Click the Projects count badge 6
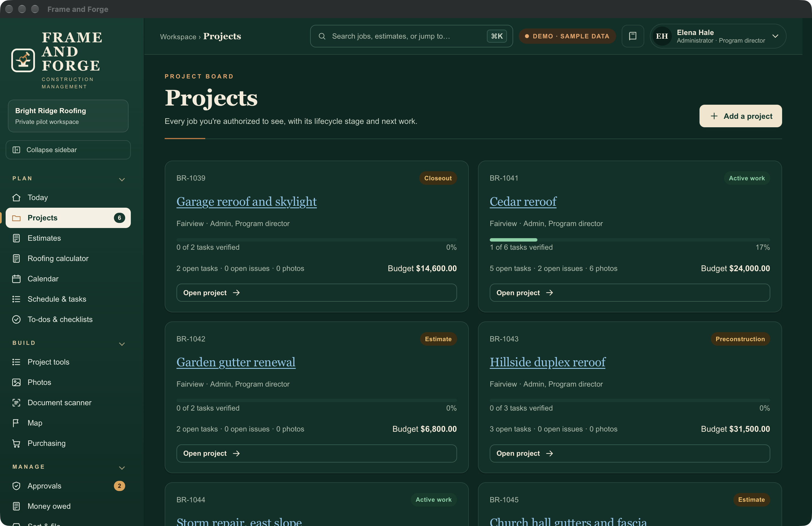This screenshot has width=812, height=526. coord(120,218)
